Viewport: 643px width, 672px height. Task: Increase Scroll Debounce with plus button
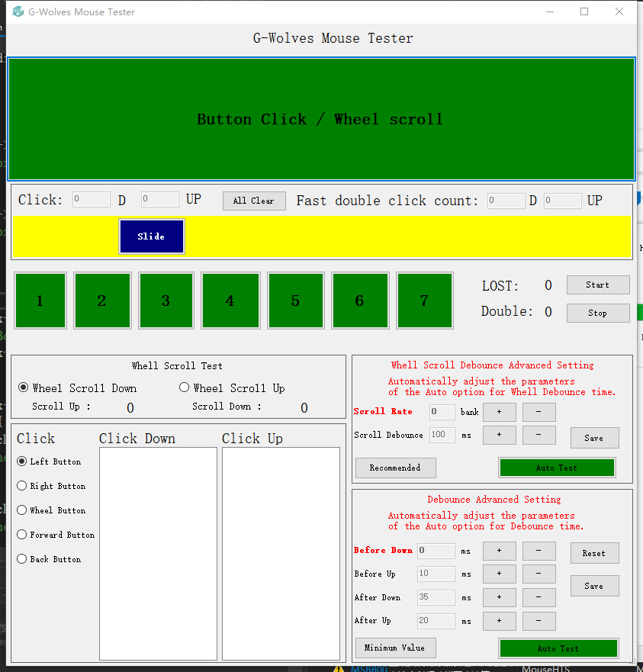coord(500,435)
